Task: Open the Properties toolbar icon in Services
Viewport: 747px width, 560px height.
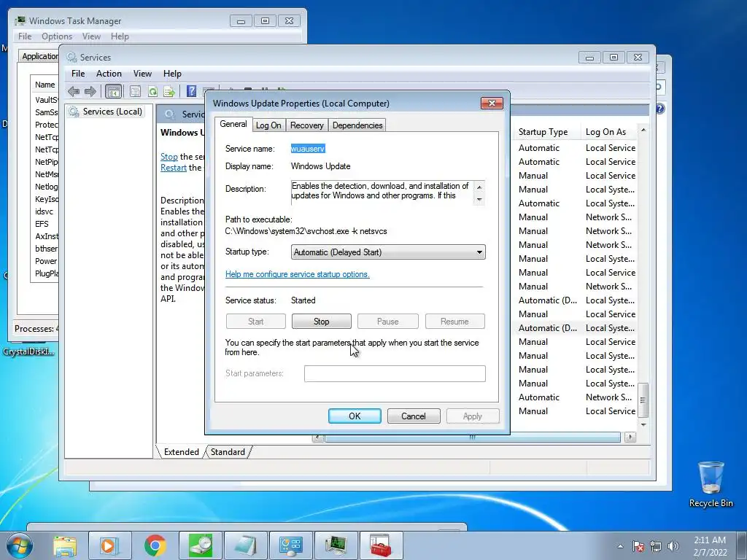Action: click(x=135, y=91)
